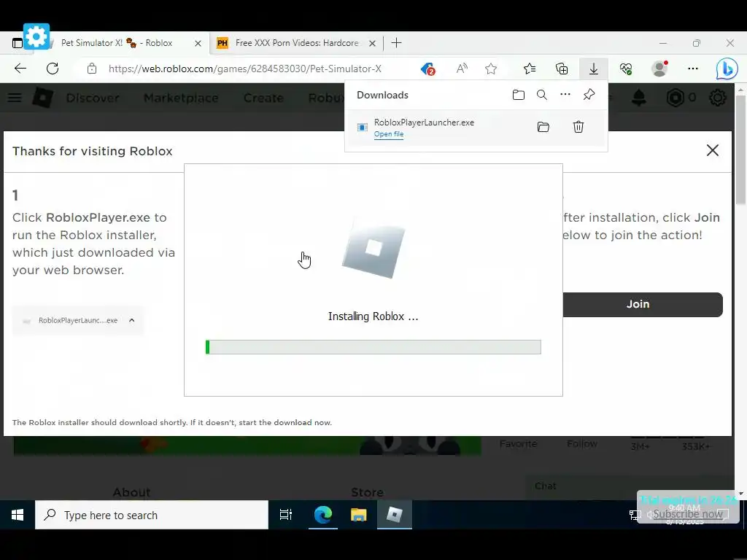Switch to Pet Simulator X Roblox tab
The width and height of the screenshot is (747, 560).
[117, 43]
